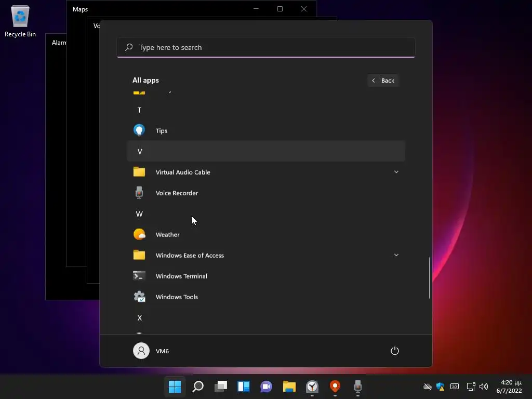The image size is (532, 399).
Task: Launch Voice Recorder from its microphone icon
Action: pyautogui.click(x=139, y=193)
